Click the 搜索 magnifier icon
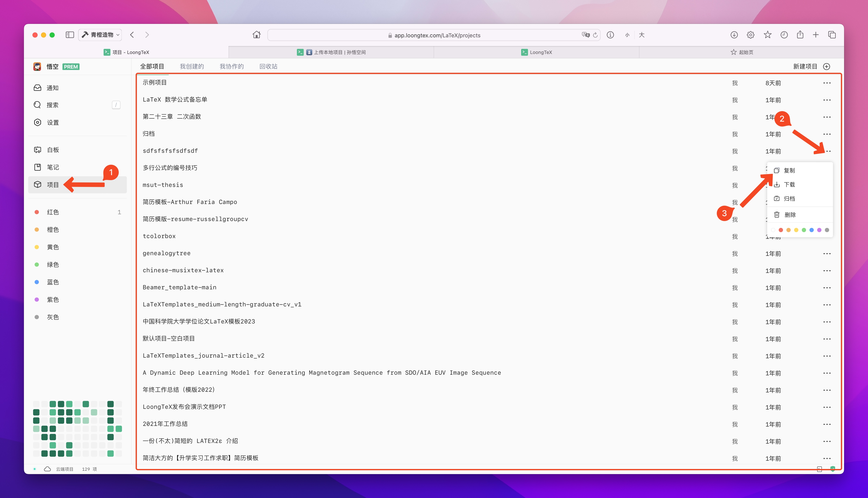 tap(37, 105)
